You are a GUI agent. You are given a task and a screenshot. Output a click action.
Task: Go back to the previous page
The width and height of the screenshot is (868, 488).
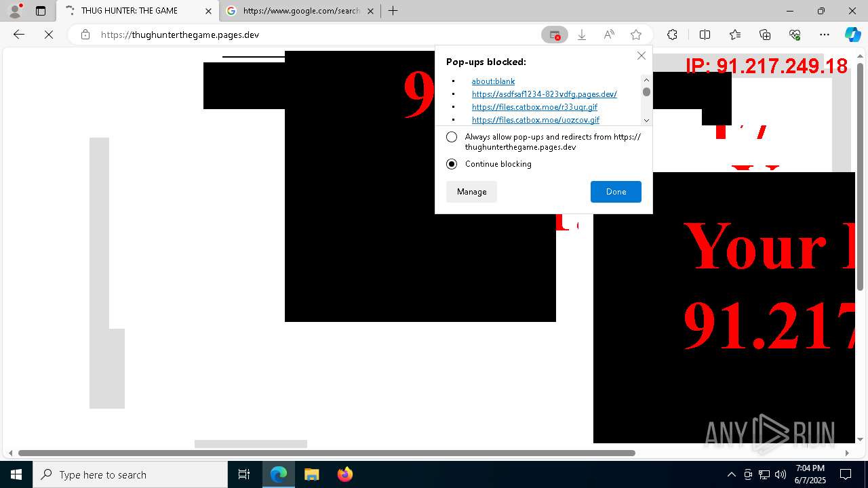(x=19, y=35)
